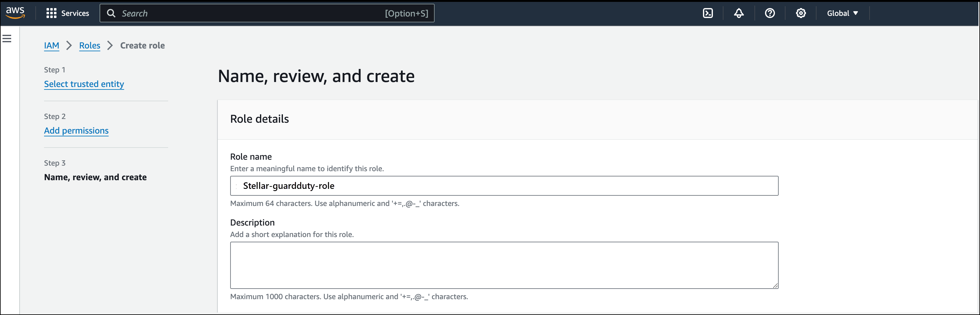Click the Services menu label
The image size is (980, 315).
[75, 13]
